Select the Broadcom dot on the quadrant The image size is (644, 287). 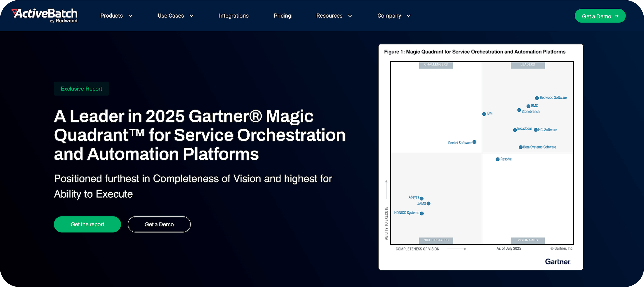pyautogui.click(x=514, y=130)
